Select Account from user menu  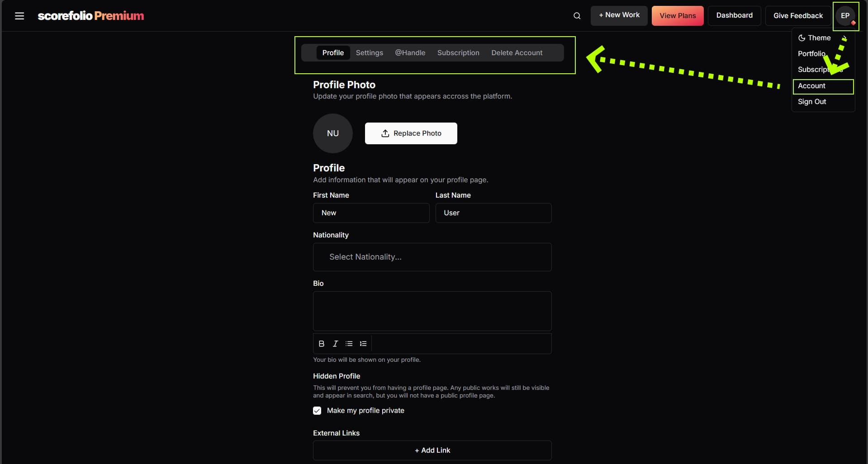click(823, 86)
